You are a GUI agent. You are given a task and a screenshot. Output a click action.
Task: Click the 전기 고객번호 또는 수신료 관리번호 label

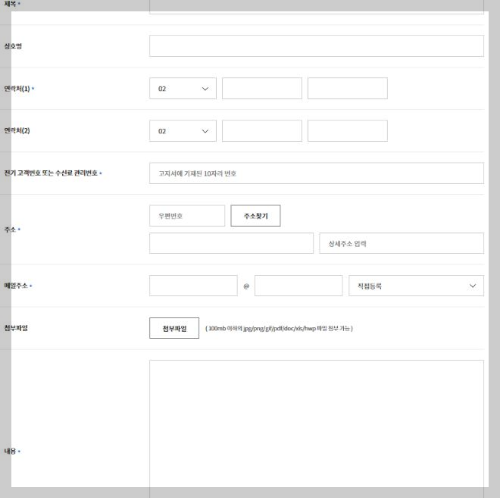point(51,173)
